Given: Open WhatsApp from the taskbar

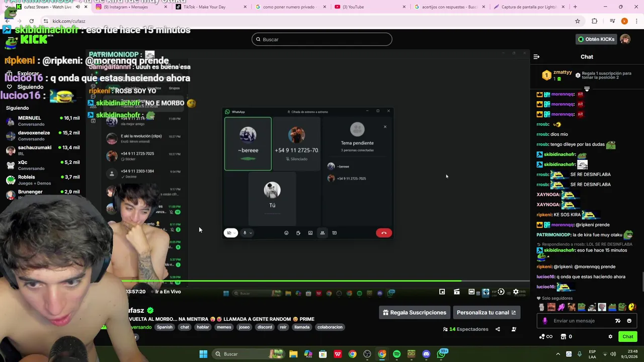Looking at the screenshot, I should point(441,354).
